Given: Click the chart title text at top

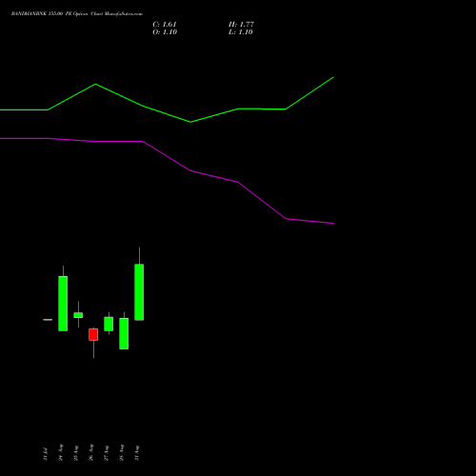Looking at the screenshot, I should (77, 14).
